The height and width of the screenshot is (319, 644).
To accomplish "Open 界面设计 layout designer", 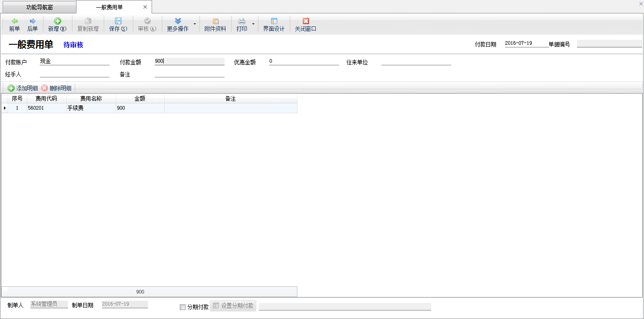I will (x=274, y=25).
